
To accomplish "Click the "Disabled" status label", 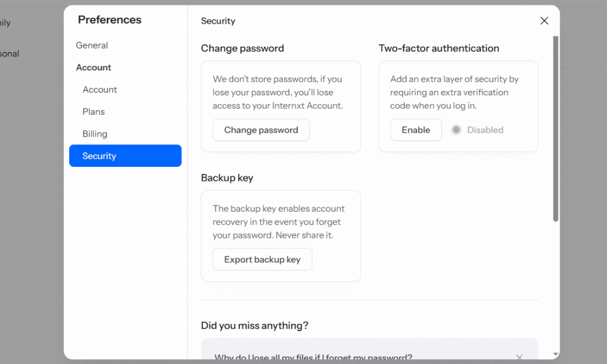I will click(485, 130).
